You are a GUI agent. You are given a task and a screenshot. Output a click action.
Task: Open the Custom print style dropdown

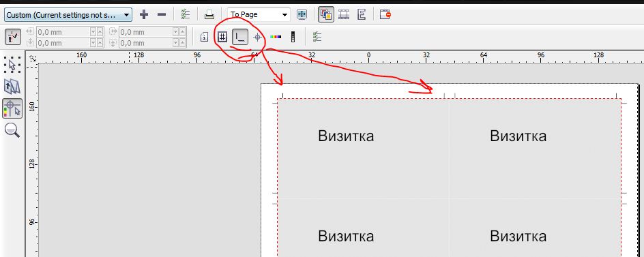tap(68, 15)
